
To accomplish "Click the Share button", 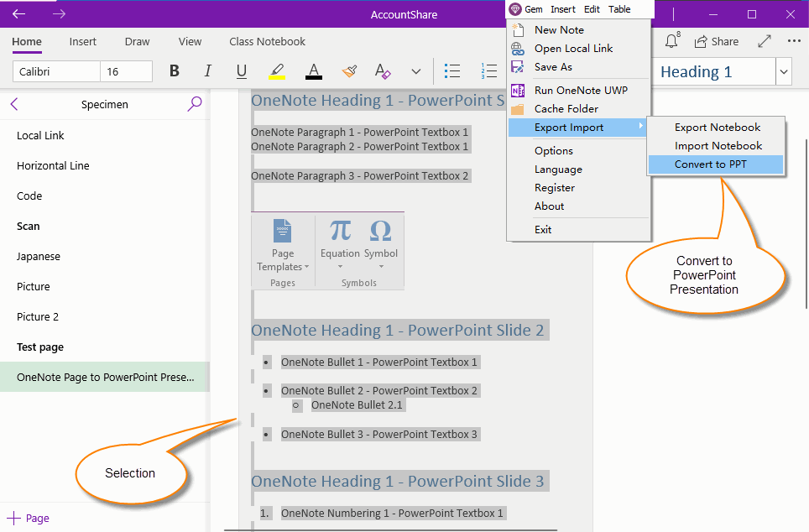I will pyautogui.click(x=716, y=42).
